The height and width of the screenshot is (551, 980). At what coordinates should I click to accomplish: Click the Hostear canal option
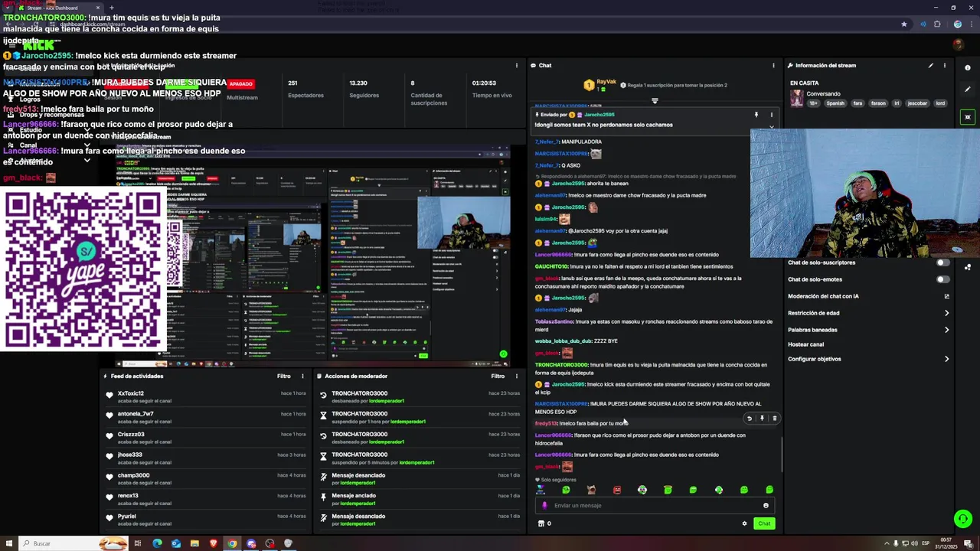click(x=805, y=344)
